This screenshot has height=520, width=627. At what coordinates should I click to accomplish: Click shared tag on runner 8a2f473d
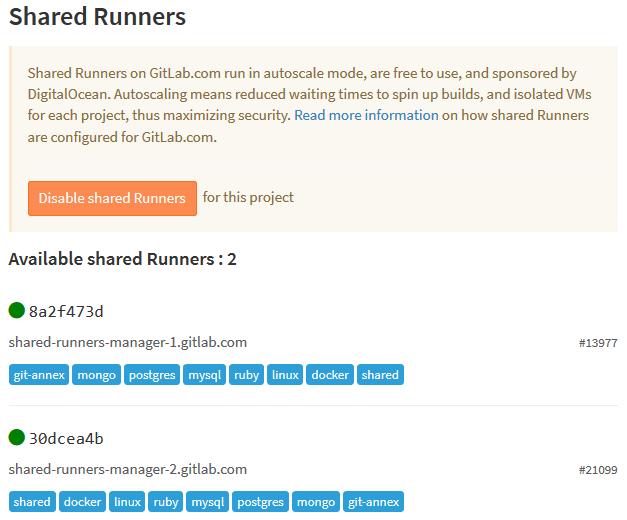(x=380, y=375)
